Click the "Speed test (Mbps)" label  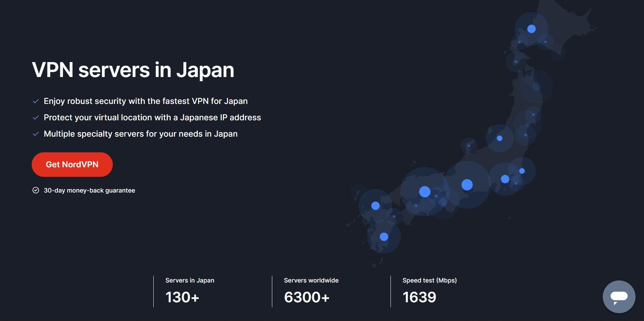tap(430, 280)
